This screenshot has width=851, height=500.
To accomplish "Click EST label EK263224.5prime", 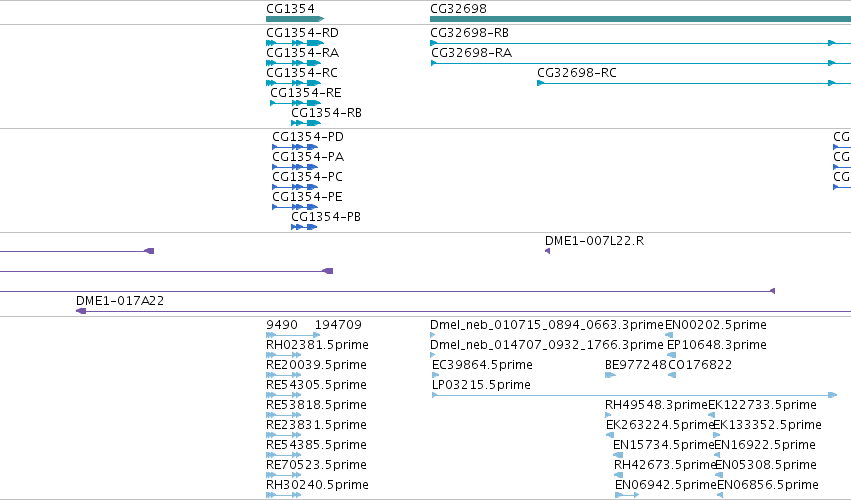I will tap(659, 425).
